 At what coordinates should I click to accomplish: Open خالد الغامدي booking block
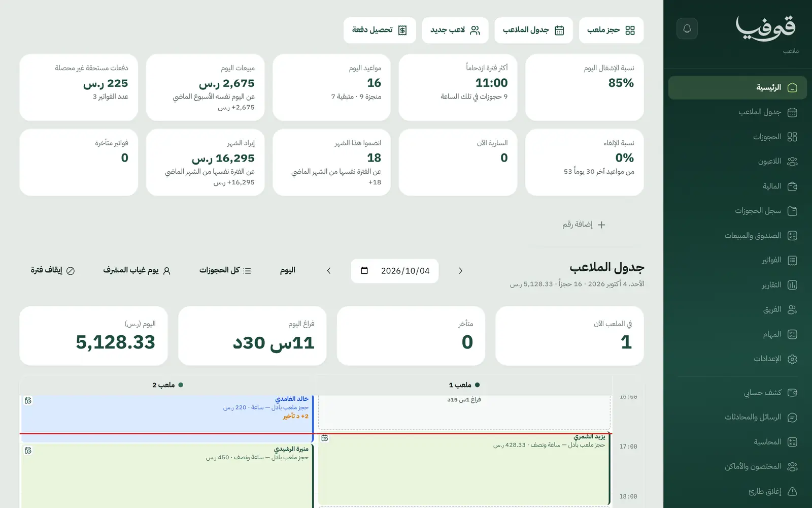click(167, 418)
